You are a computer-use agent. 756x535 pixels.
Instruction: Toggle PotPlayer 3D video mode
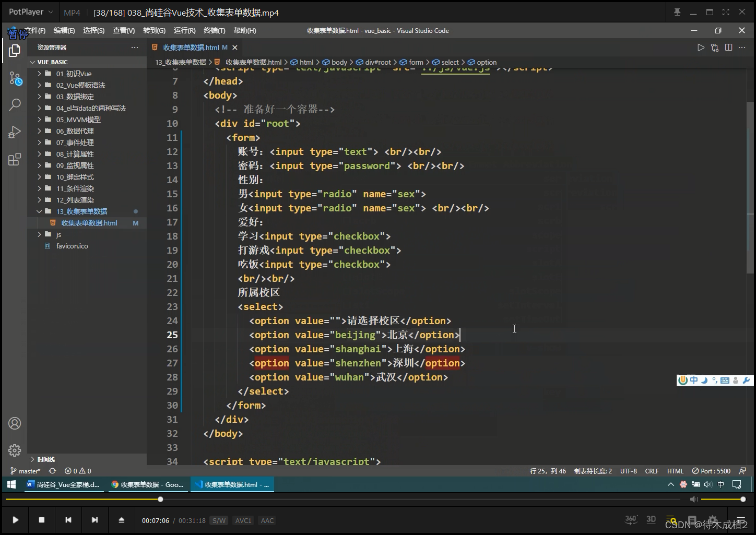coord(651,519)
